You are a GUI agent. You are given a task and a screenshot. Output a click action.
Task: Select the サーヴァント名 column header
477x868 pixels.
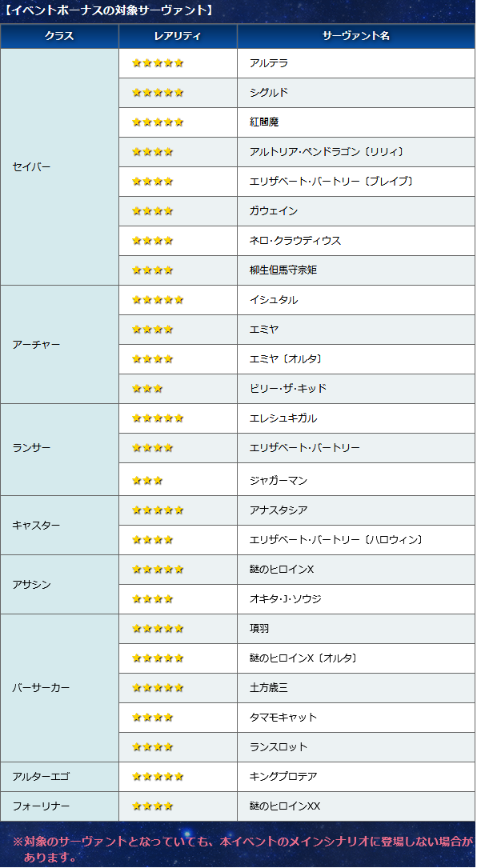tap(356, 37)
